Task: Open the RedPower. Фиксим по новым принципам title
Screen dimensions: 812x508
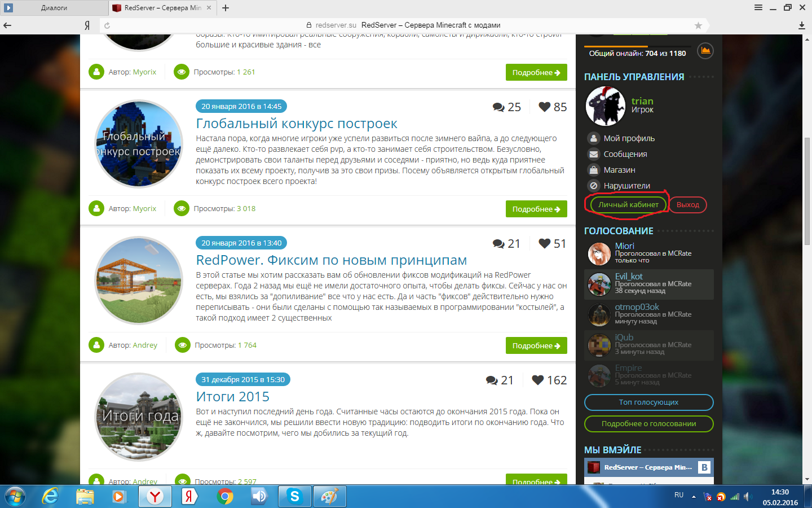Action: tap(332, 260)
